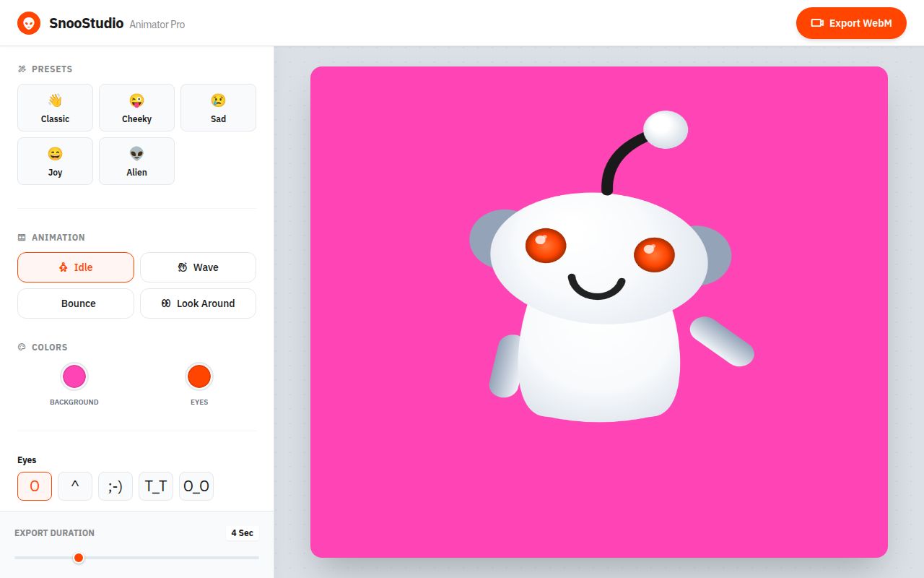Screen dimensions: 924x578
Task: Select the Joy grinning face preset
Action: point(55,161)
